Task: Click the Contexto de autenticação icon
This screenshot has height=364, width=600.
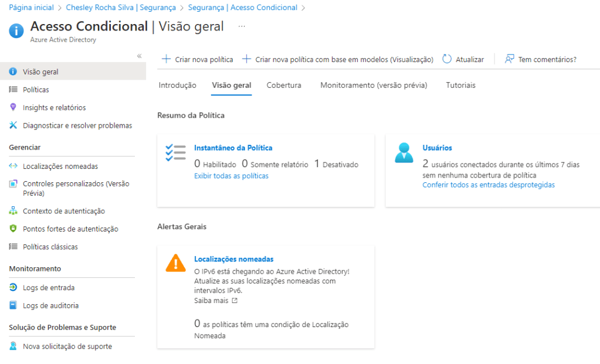Action: coord(13,211)
